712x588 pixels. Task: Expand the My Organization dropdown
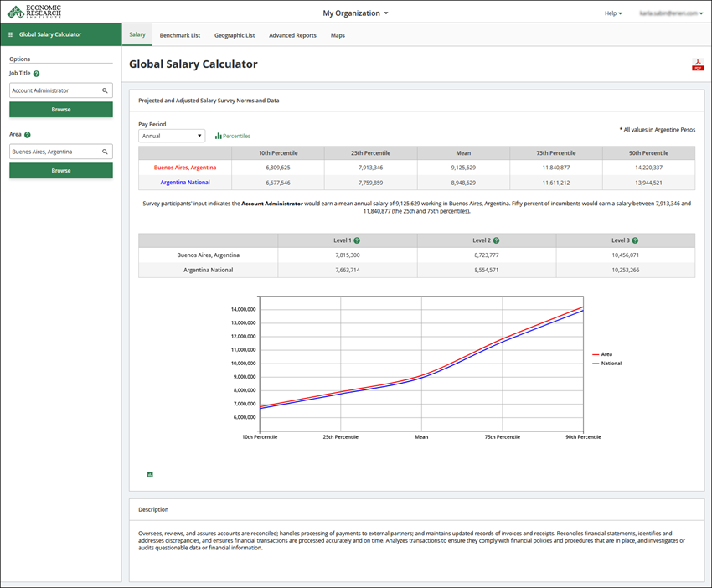tap(356, 13)
